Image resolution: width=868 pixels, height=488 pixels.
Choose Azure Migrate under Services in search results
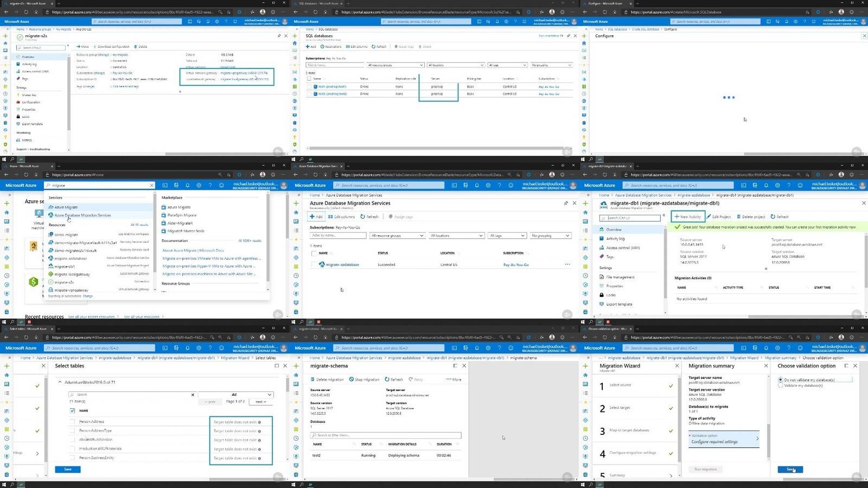(66, 207)
